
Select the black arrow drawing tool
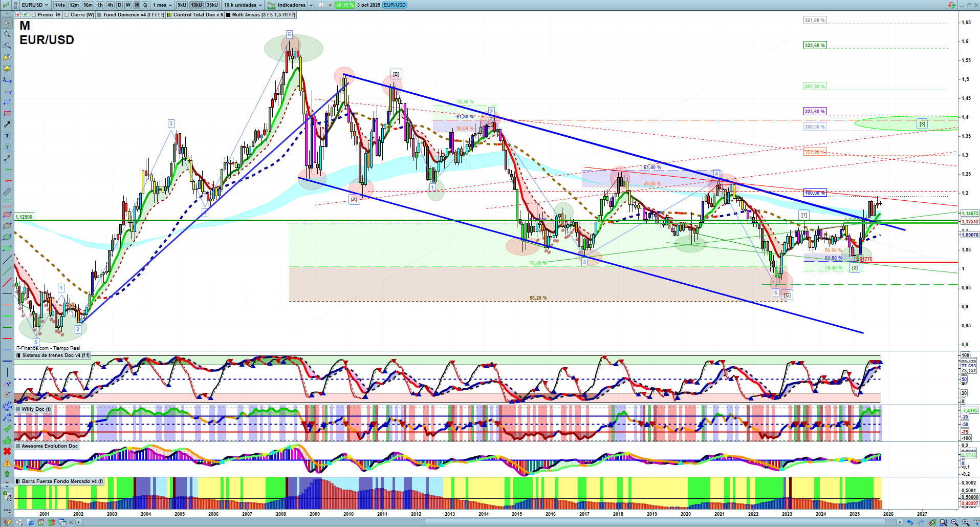click(7, 124)
